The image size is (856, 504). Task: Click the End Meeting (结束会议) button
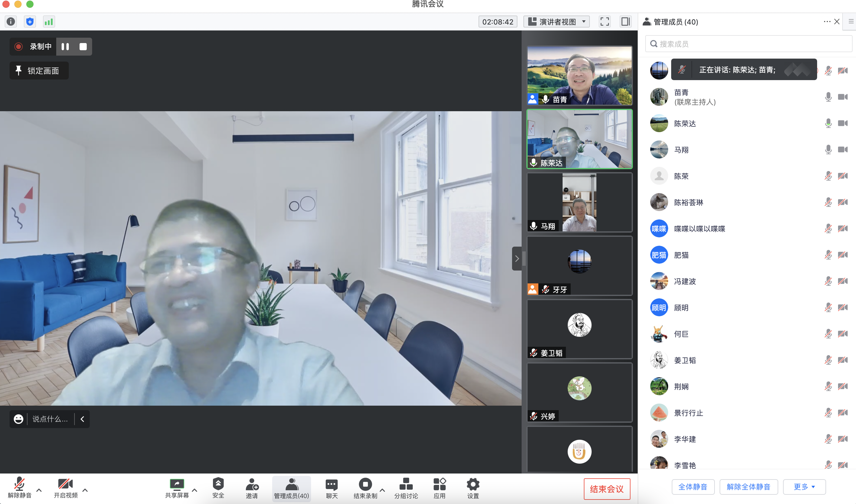(607, 489)
